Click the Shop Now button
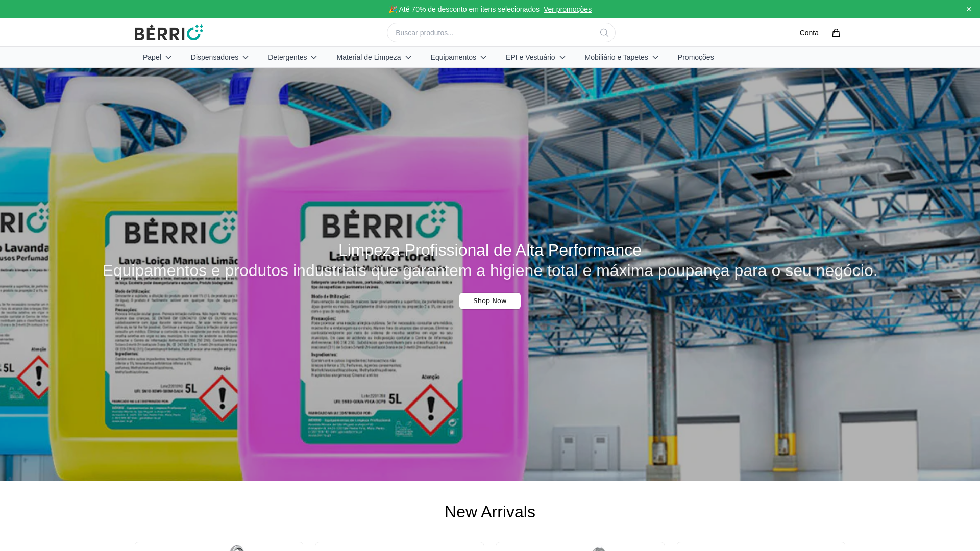The image size is (980, 551). coord(490,301)
